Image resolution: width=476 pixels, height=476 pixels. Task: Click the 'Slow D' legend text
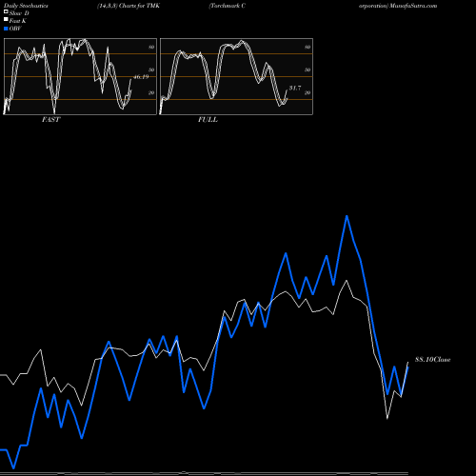pyautogui.click(x=19, y=13)
